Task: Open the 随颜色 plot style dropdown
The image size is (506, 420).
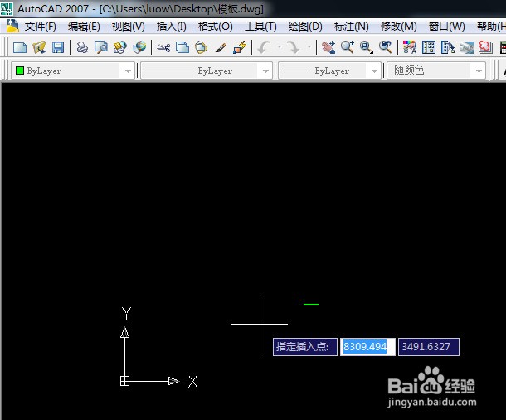Action: [x=479, y=71]
